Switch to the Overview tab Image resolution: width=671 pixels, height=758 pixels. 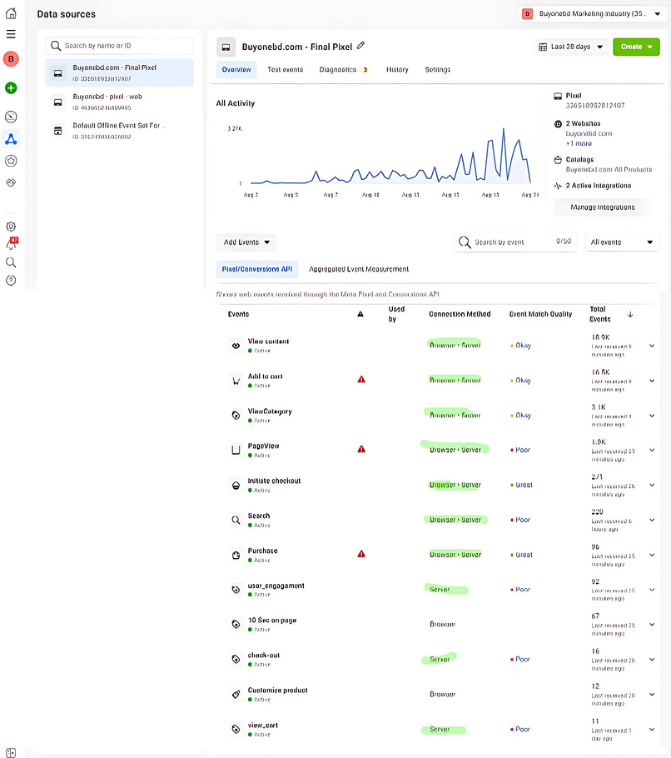click(x=236, y=70)
